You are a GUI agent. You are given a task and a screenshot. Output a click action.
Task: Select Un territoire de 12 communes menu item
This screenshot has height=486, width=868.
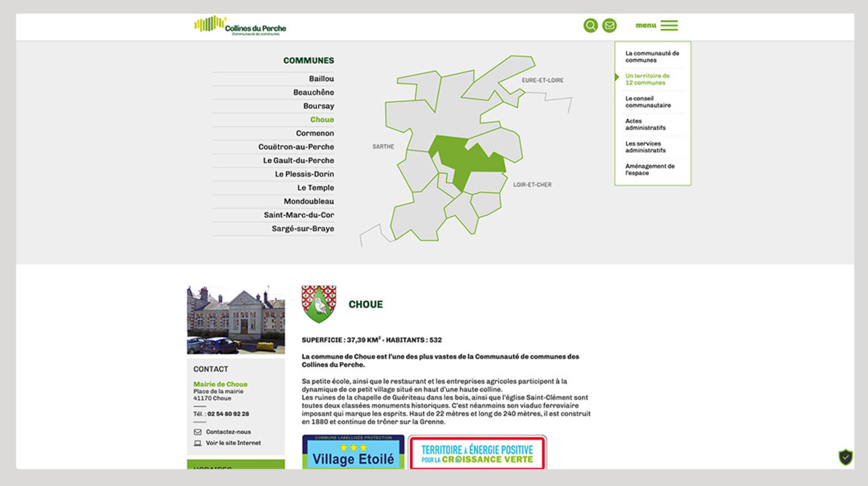(648, 79)
